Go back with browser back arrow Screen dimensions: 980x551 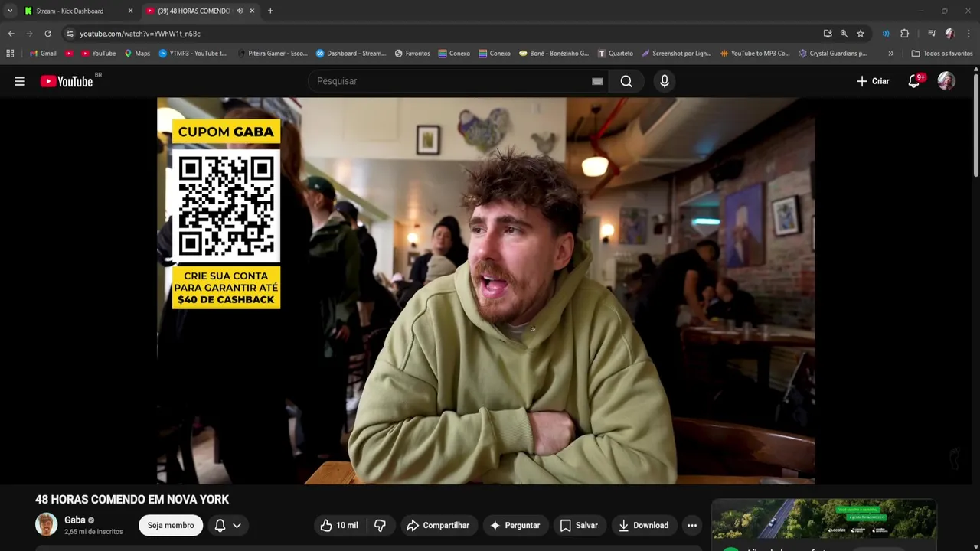click(11, 34)
